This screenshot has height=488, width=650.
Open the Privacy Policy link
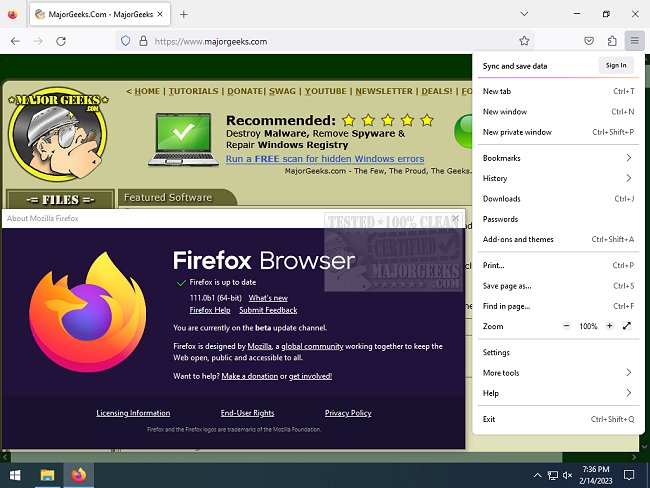tap(348, 413)
